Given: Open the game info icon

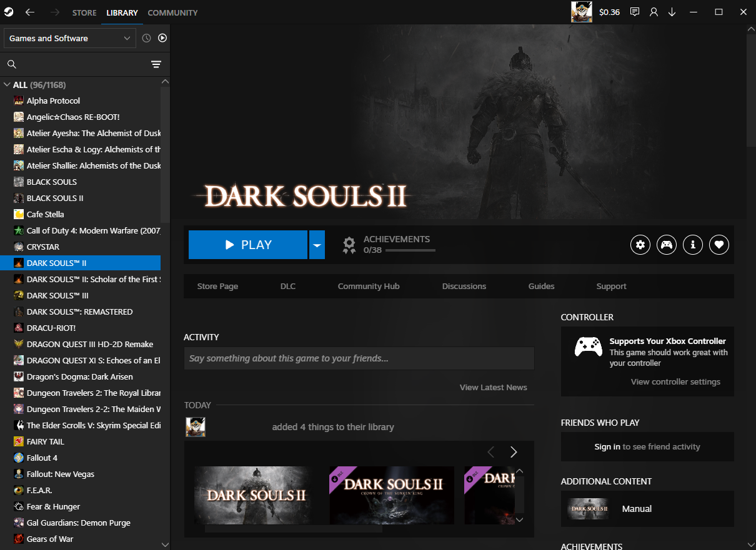Looking at the screenshot, I should [x=693, y=245].
